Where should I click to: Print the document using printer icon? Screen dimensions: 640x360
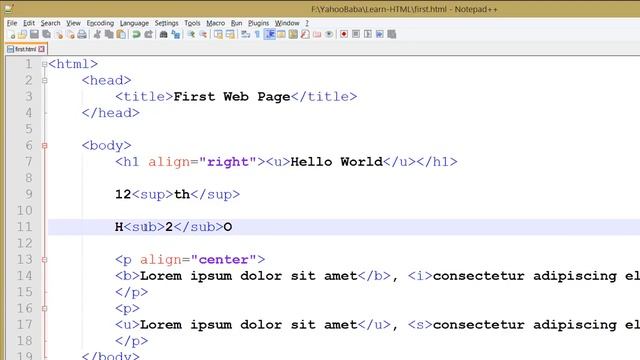82,34
